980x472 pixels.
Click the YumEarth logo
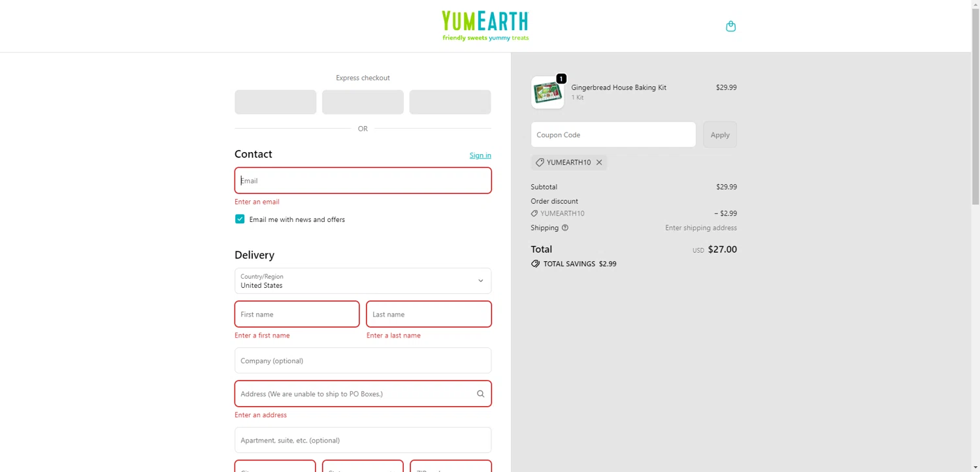pyautogui.click(x=485, y=26)
